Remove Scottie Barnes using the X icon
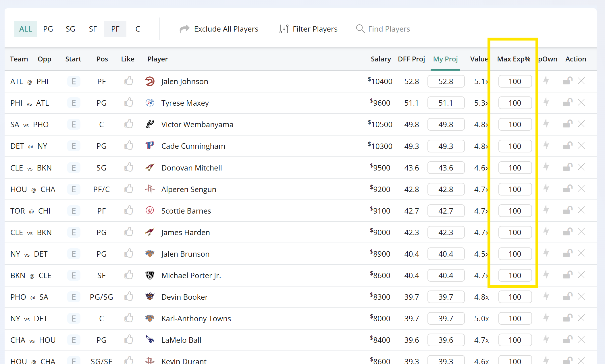 [x=581, y=210]
